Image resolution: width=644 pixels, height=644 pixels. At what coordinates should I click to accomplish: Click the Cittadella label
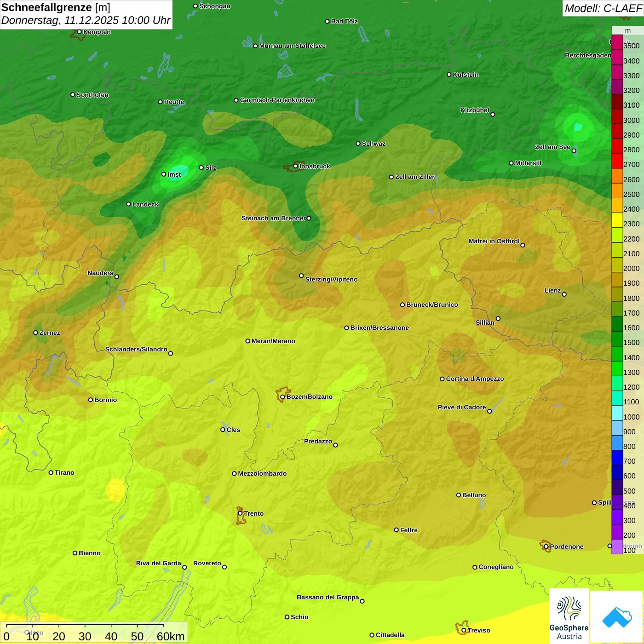click(x=390, y=635)
